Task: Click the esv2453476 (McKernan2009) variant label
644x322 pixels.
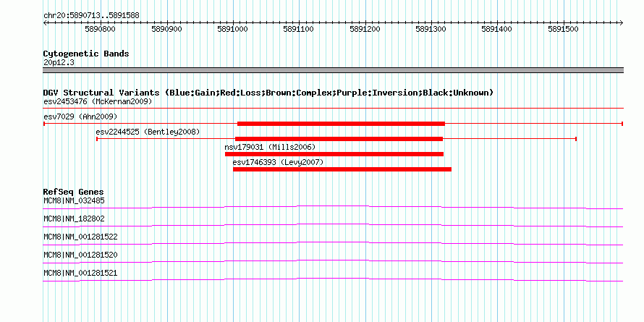Action: point(98,101)
